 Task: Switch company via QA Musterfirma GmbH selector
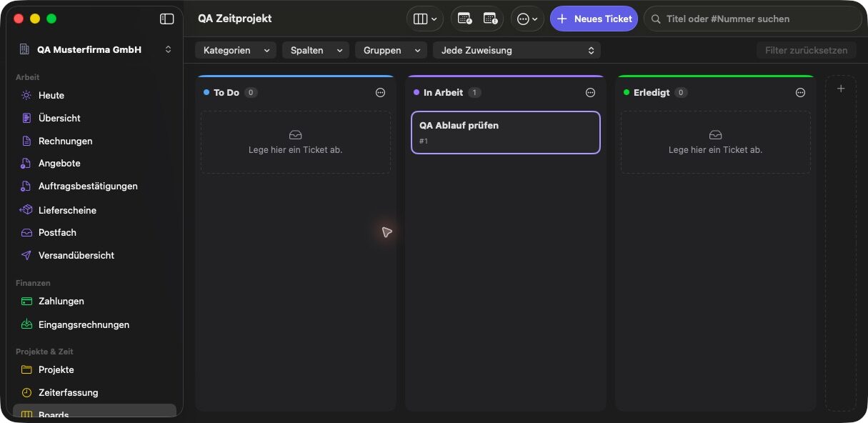tap(96, 49)
